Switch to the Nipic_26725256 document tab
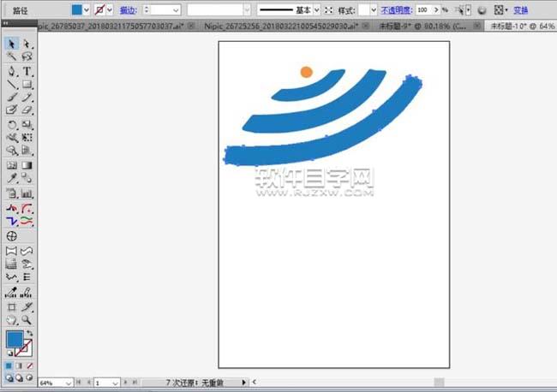 click(x=281, y=26)
